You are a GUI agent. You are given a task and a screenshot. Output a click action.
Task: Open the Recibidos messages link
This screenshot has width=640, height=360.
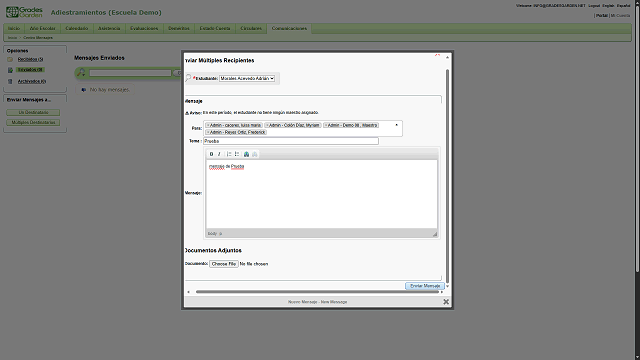pyautogui.click(x=31, y=60)
